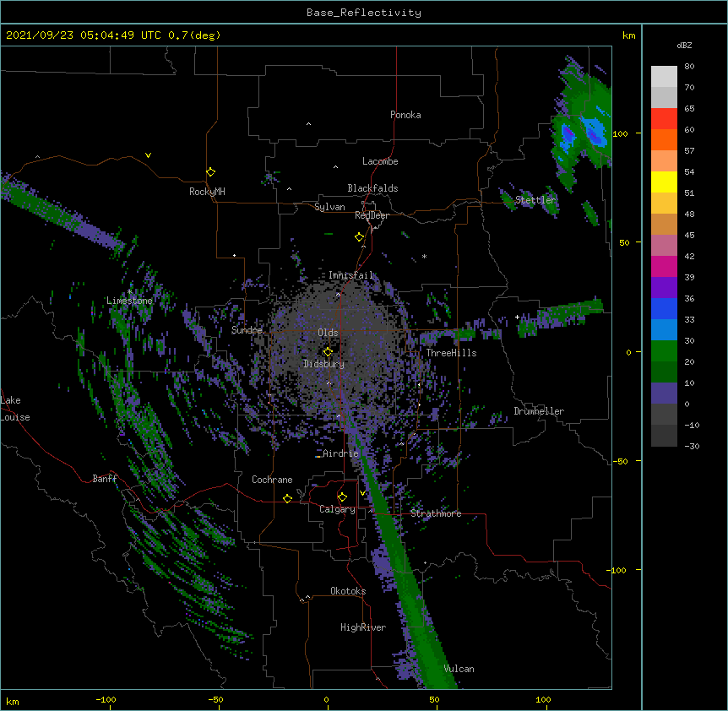Click the Sylvan label
Viewport: 728px width, 711px height.
(x=329, y=207)
